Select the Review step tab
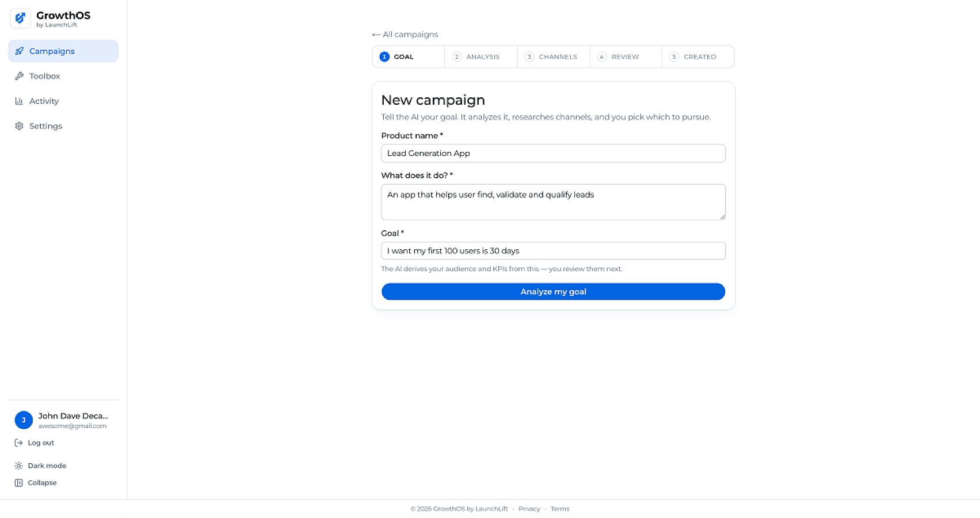This screenshot has height=518, width=980. (x=626, y=56)
